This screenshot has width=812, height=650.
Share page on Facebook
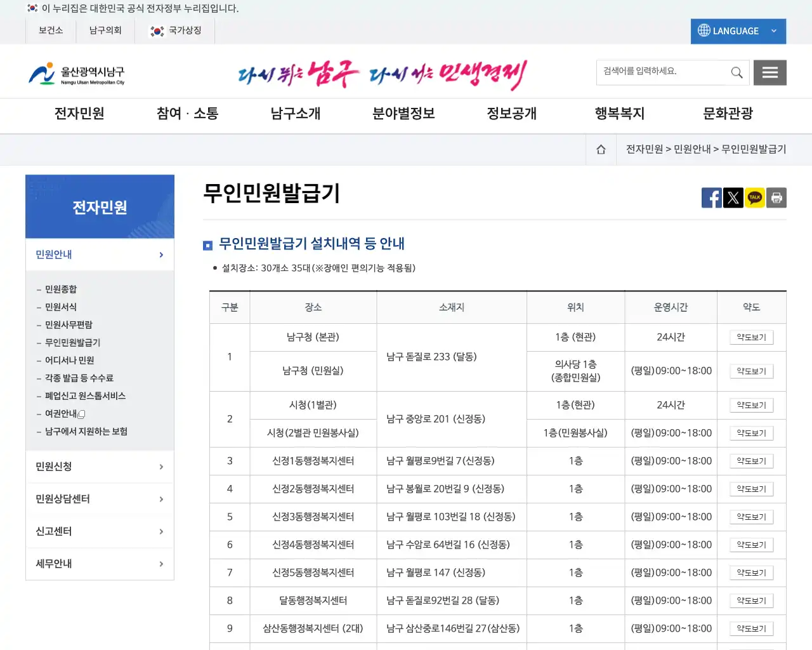[712, 198]
